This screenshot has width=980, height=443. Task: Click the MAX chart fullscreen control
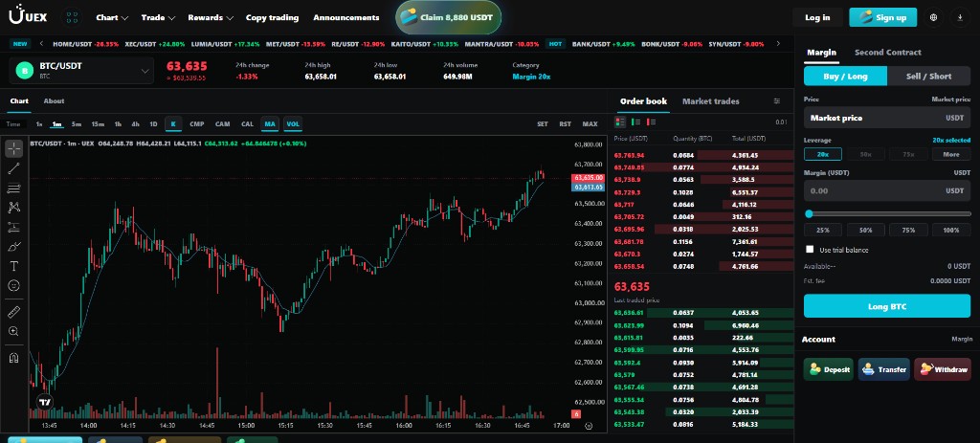click(x=590, y=123)
